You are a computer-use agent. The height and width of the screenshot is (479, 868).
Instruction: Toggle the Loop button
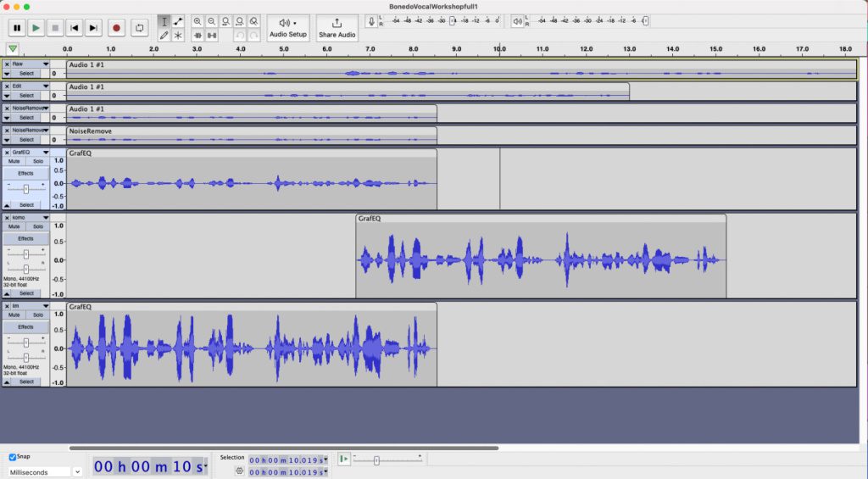coord(140,28)
